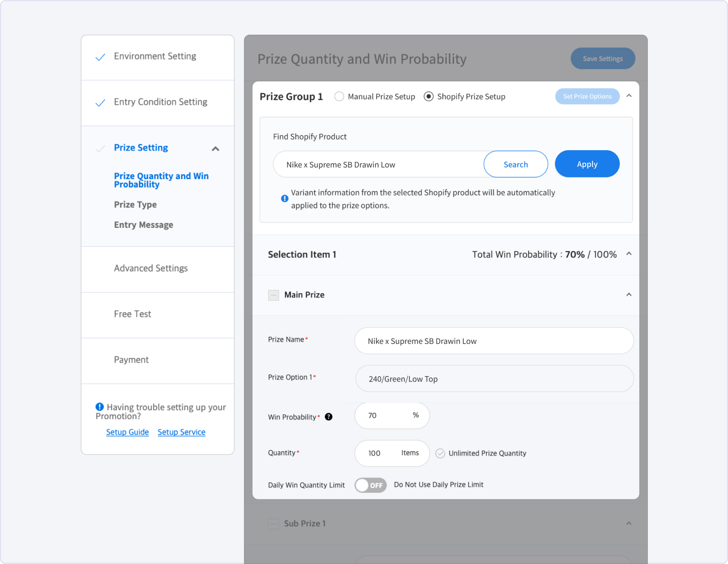This screenshot has height=564, width=728.
Task: Collapse the Prize Group 1 panel
Action: (629, 96)
